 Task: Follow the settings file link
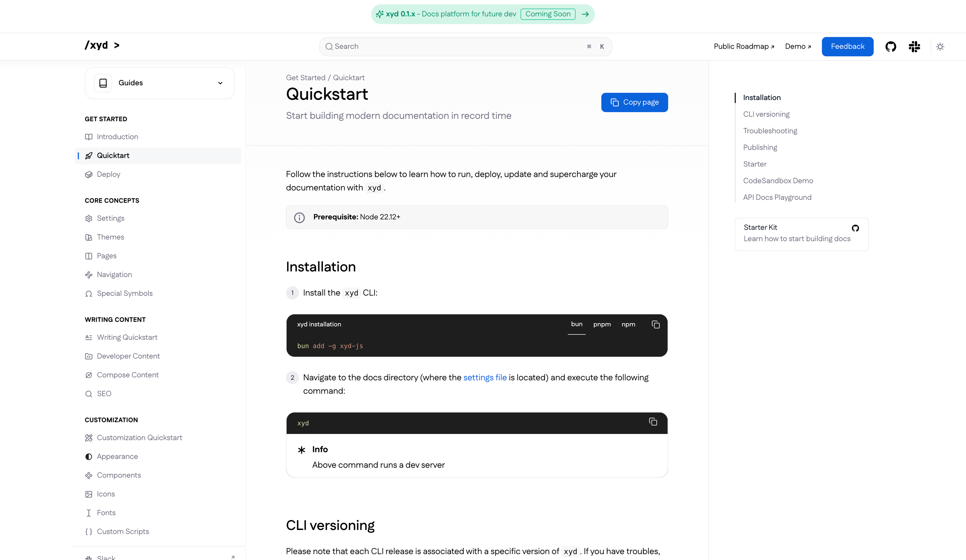tap(485, 377)
